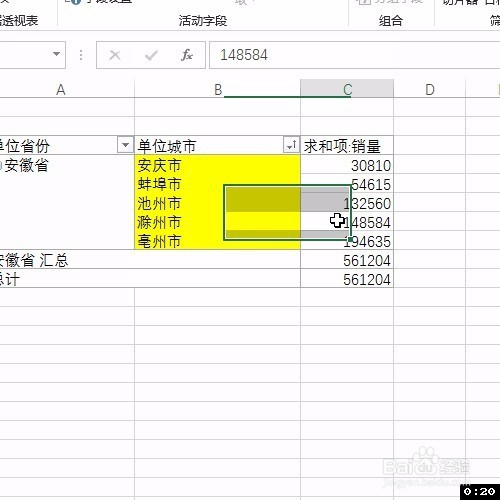Screen dimensions: 500x500
Task: Select column A header
Action: [60, 90]
